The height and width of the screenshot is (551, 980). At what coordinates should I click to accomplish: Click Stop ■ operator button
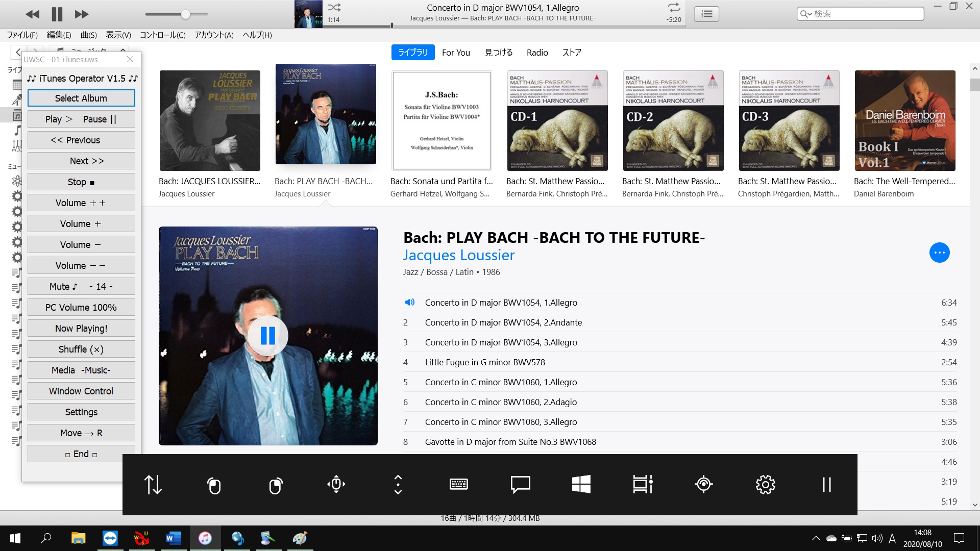tap(81, 182)
